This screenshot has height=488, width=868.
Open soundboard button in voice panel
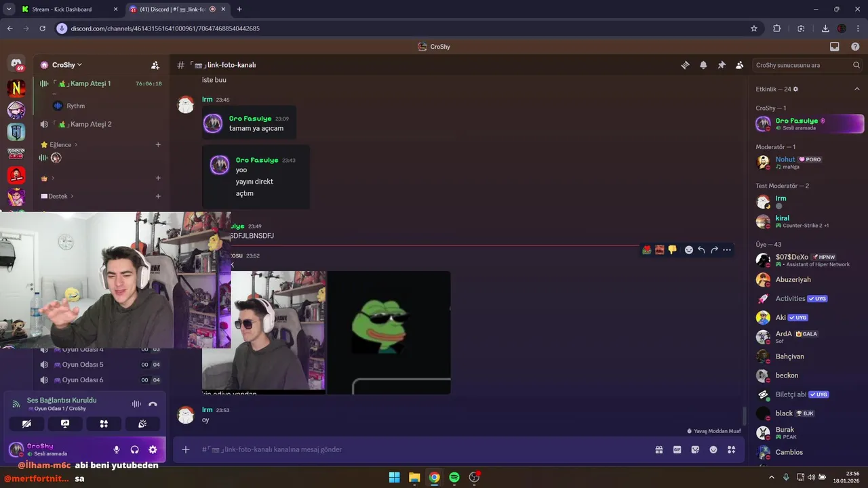pos(142,424)
